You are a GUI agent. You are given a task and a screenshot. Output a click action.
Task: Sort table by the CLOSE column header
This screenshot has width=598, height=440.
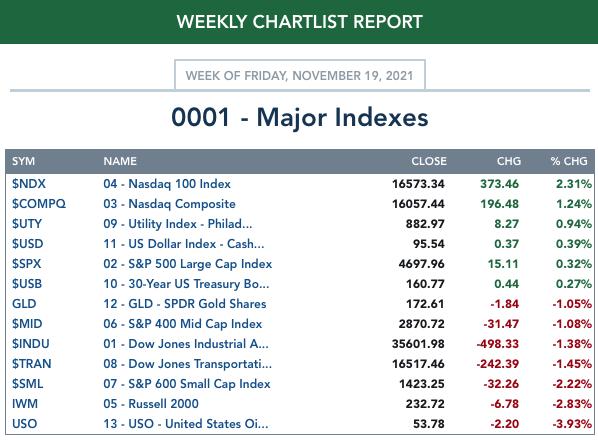tap(429, 161)
